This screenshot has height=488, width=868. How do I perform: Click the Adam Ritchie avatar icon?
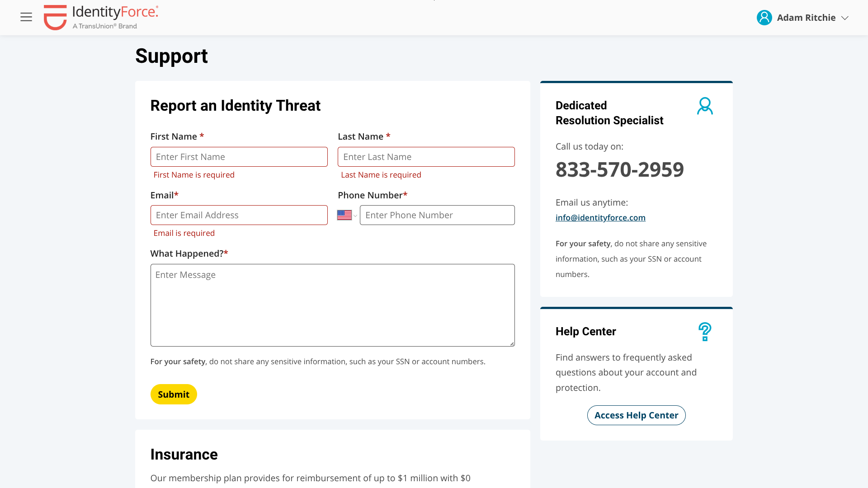[x=764, y=18]
